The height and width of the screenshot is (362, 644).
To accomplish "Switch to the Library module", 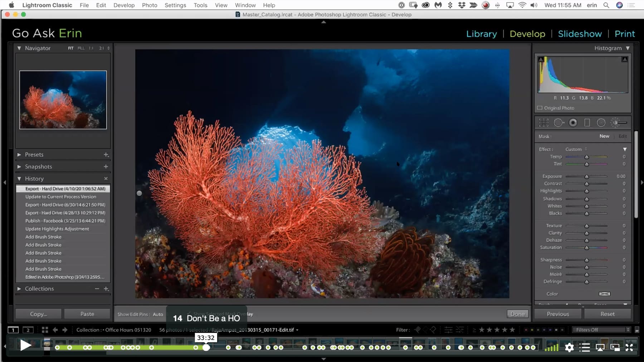I will tap(482, 34).
